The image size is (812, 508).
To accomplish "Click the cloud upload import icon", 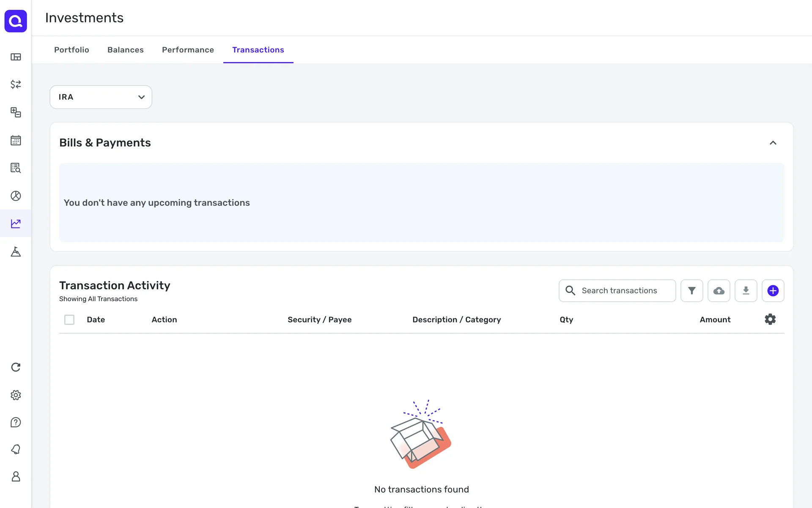I will 719,290.
